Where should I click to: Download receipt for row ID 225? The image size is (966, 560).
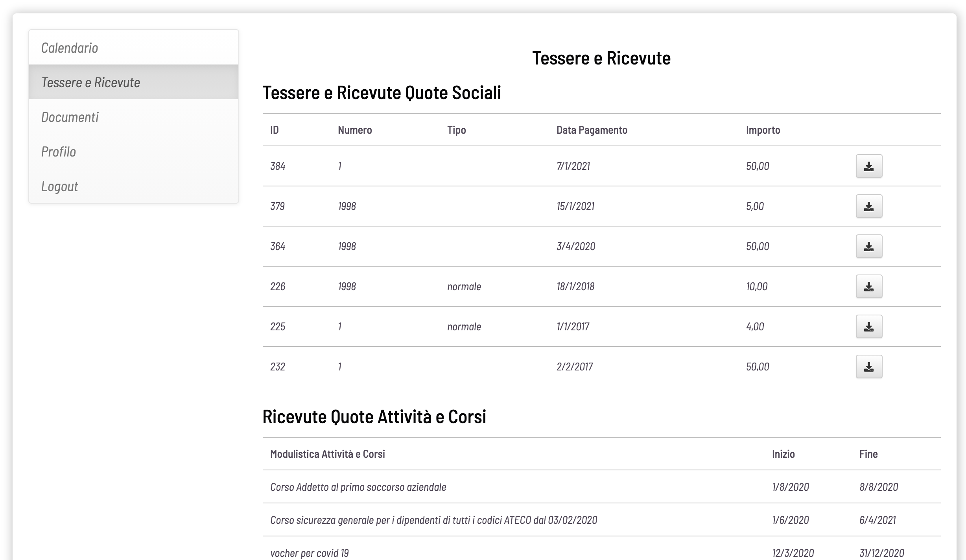tap(869, 326)
